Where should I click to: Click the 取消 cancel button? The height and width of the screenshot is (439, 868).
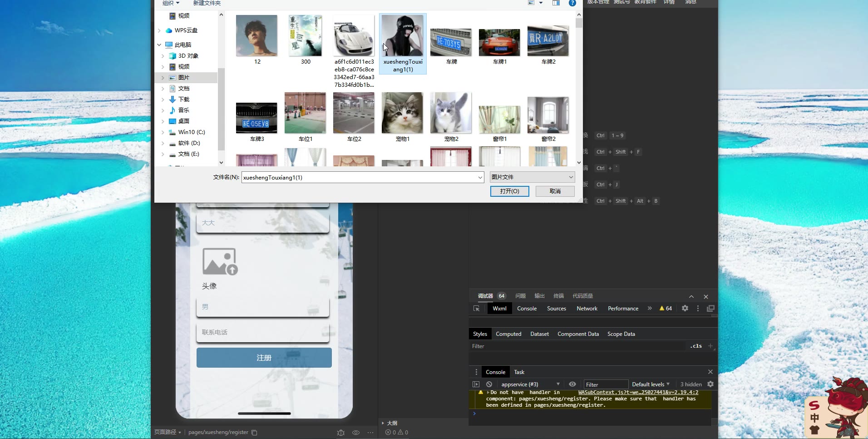click(x=555, y=191)
